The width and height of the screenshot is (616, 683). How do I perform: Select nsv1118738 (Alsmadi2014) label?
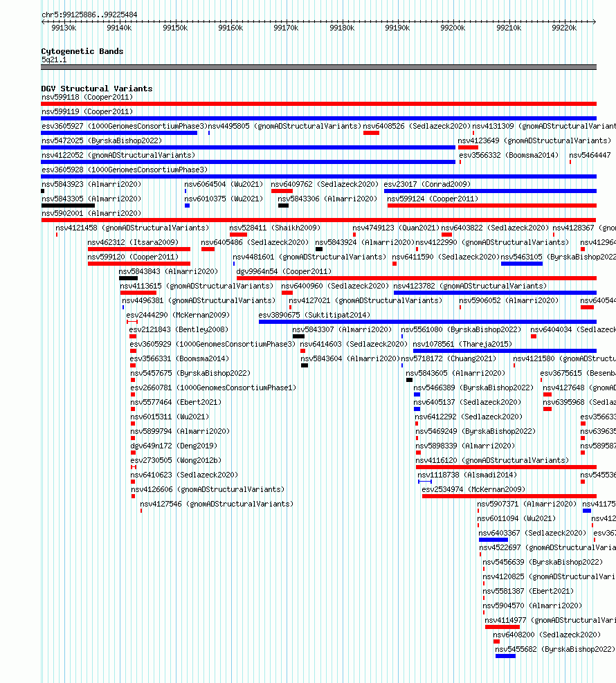467,474
